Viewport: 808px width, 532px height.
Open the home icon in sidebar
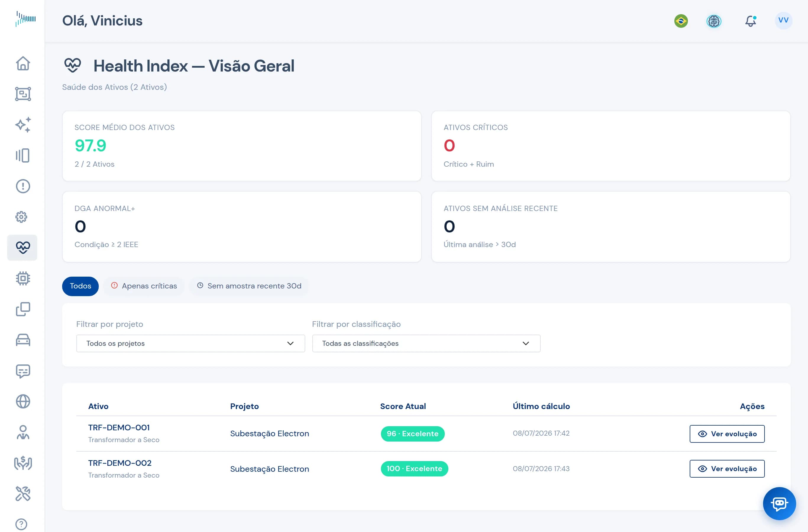coord(23,64)
